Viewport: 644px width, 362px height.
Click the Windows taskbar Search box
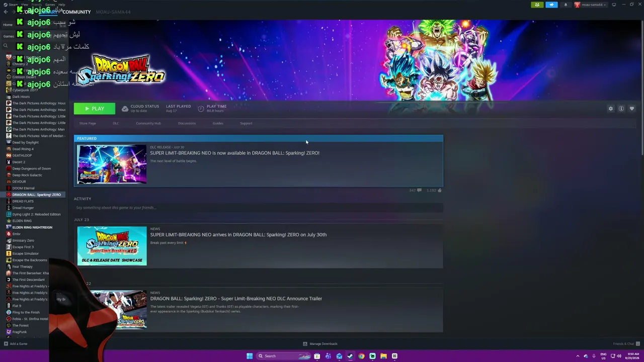[283, 356]
